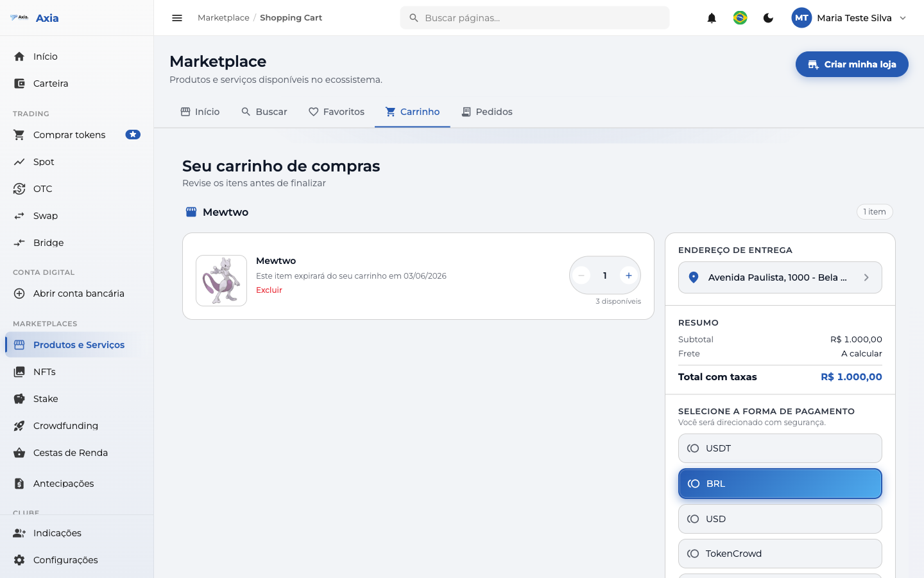Open OTC icon in sidebar
The image size is (924, 578).
coord(19,189)
